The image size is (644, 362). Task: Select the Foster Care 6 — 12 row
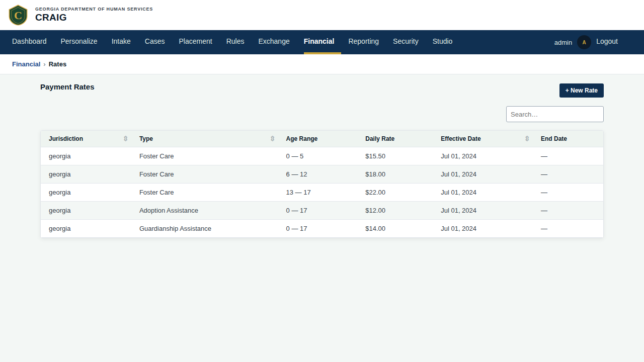point(322,174)
